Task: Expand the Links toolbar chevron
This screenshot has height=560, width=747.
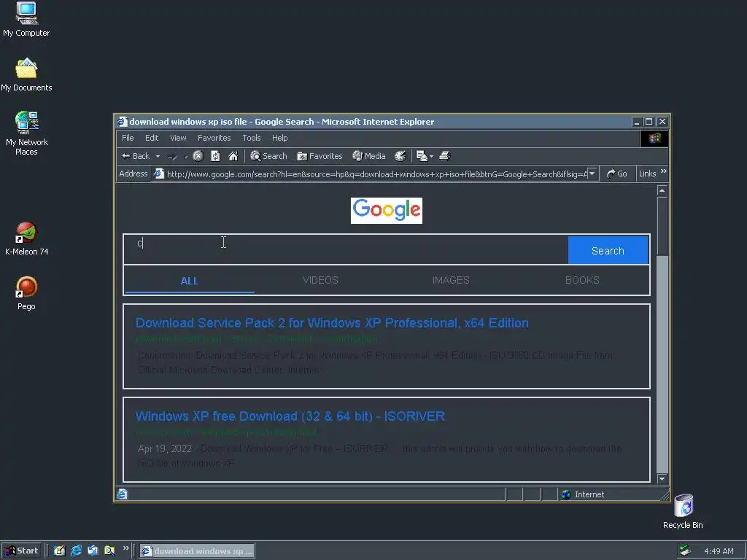Action: 664,171
